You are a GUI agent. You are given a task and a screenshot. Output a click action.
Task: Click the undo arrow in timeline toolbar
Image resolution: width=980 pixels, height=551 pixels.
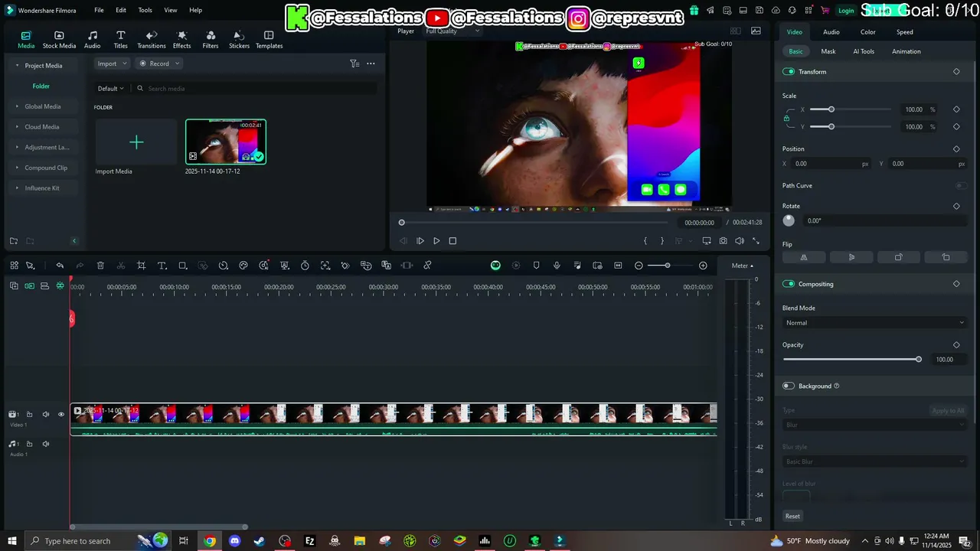(x=60, y=266)
